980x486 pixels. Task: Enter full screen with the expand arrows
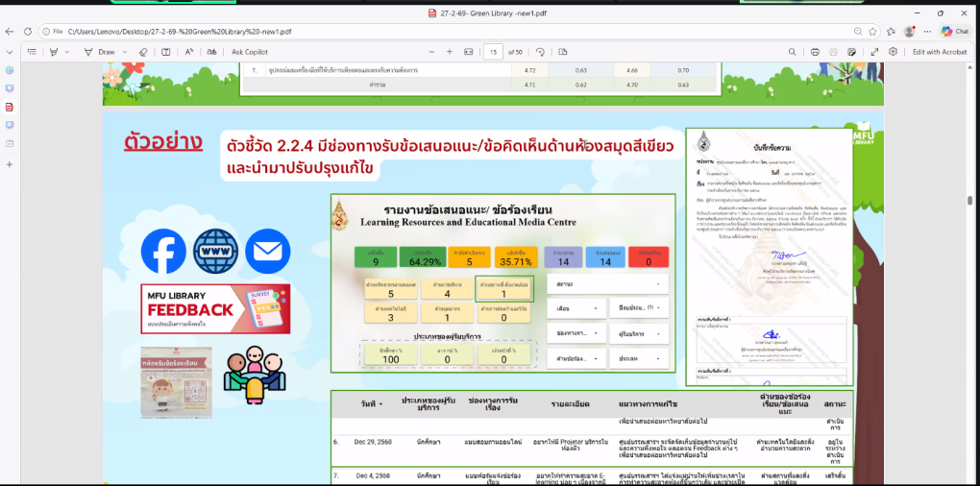(875, 52)
